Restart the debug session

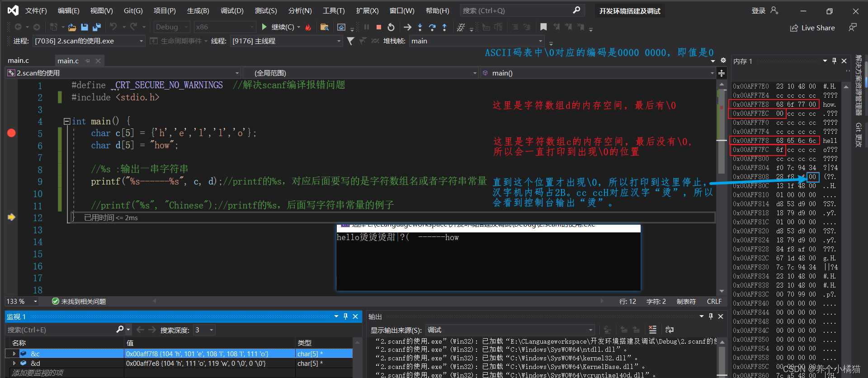coord(391,27)
